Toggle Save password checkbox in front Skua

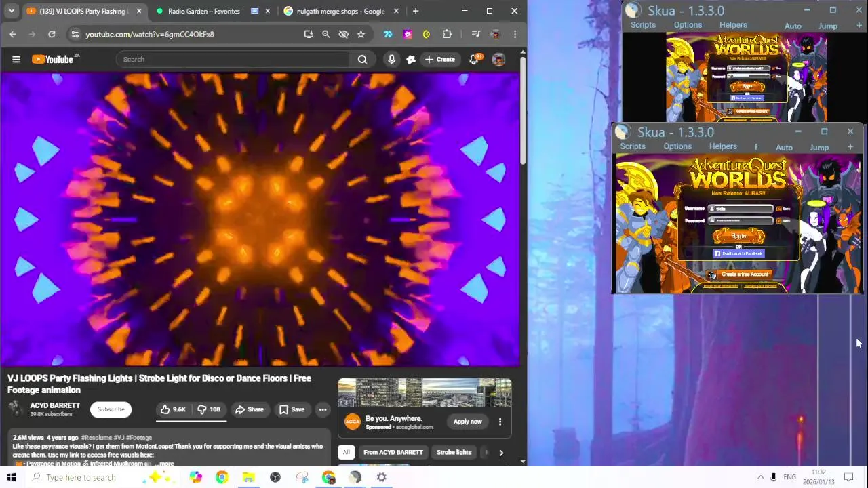point(778,220)
